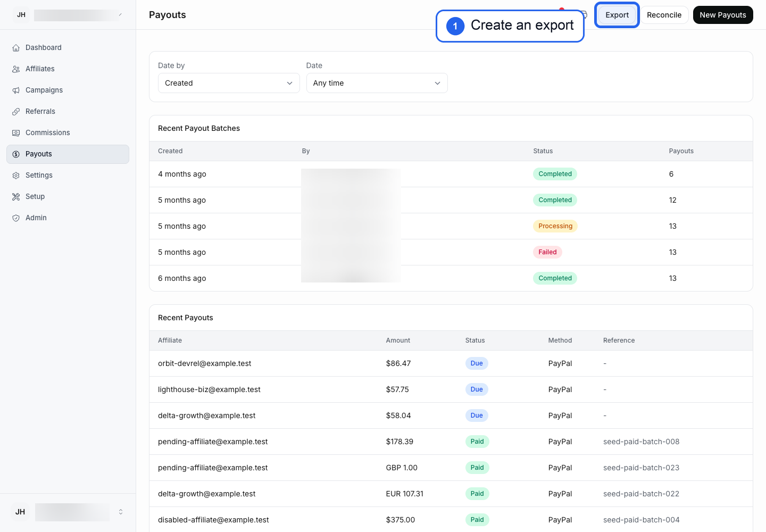Open Settings text in sidebar
The width and height of the screenshot is (766, 532).
click(x=39, y=176)
